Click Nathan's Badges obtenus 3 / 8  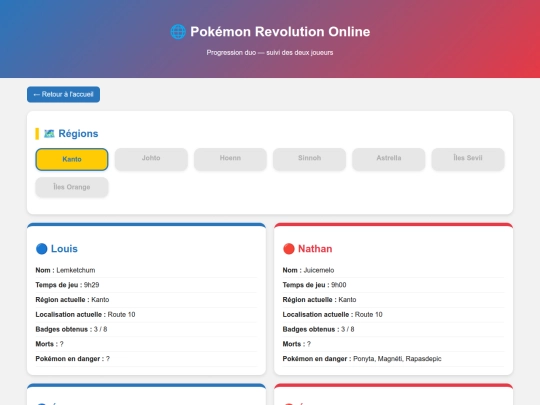click(347, 329)
